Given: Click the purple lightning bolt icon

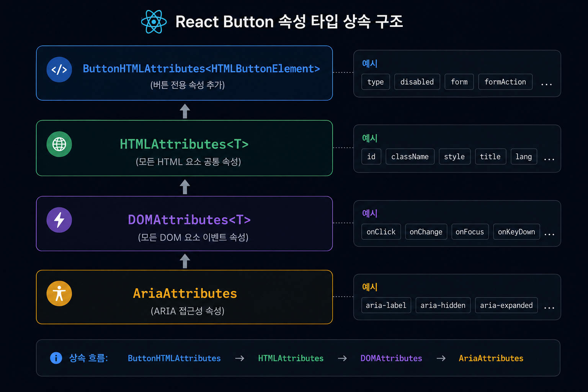Looking at the screenshot, I should 59,220.
